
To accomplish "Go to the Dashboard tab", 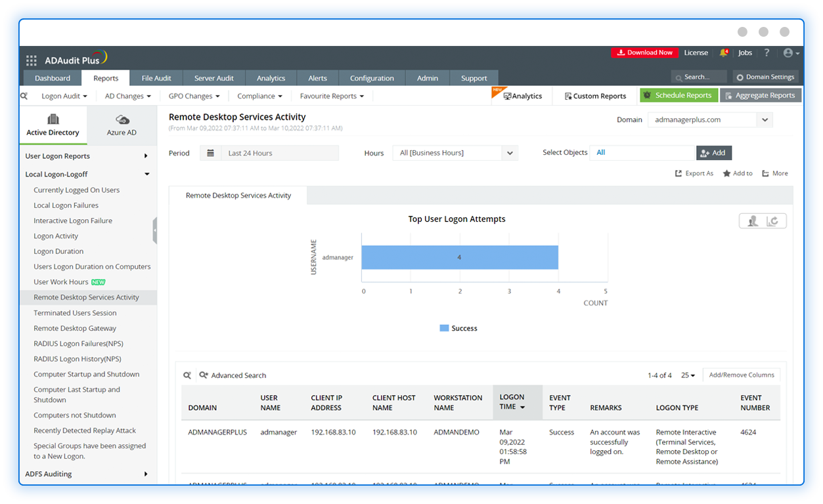I will (x=53, y=78).
